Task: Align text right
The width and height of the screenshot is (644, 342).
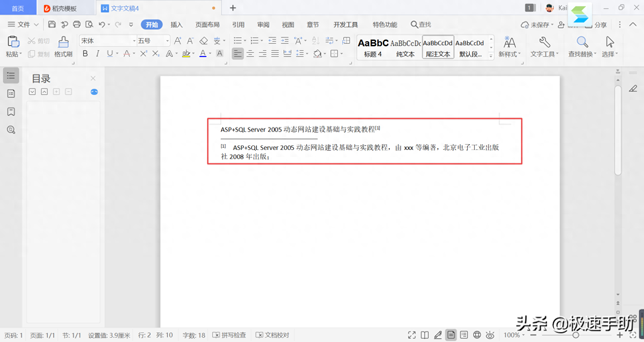Action: [x=263, y=54]
